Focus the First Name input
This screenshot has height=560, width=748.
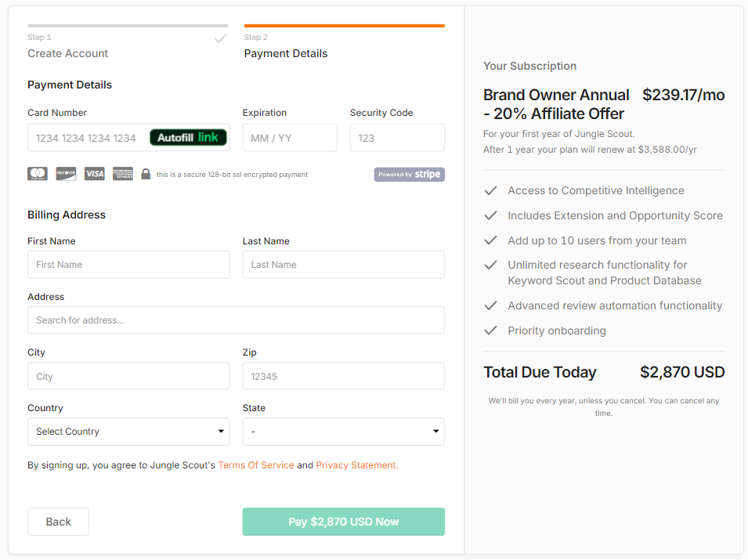pyautogui.click(x=128, y=265)
